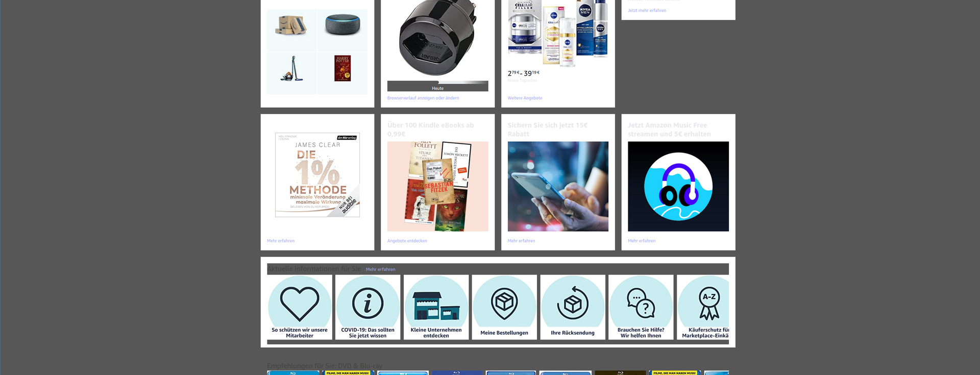Open Mehr erfahren under Amazon Music
The height and width of the screenshot is (375, 980).
tap(642, 241)
